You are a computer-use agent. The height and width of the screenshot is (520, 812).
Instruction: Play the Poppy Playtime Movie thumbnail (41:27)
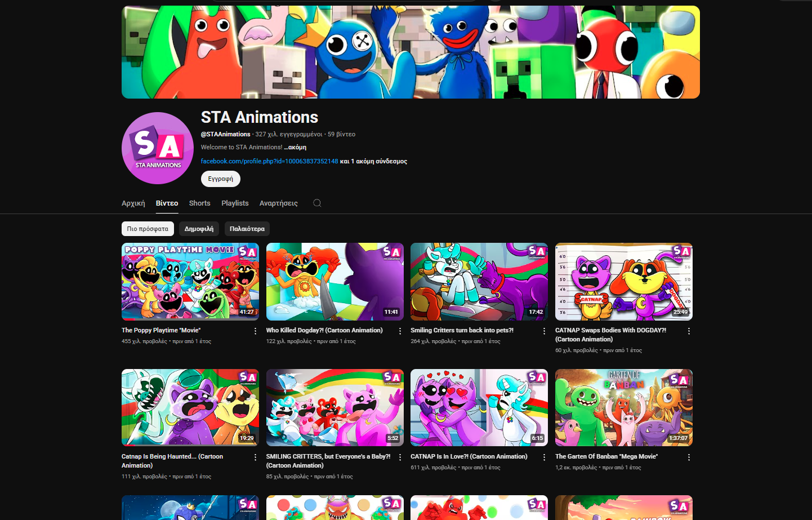(190, 282)
